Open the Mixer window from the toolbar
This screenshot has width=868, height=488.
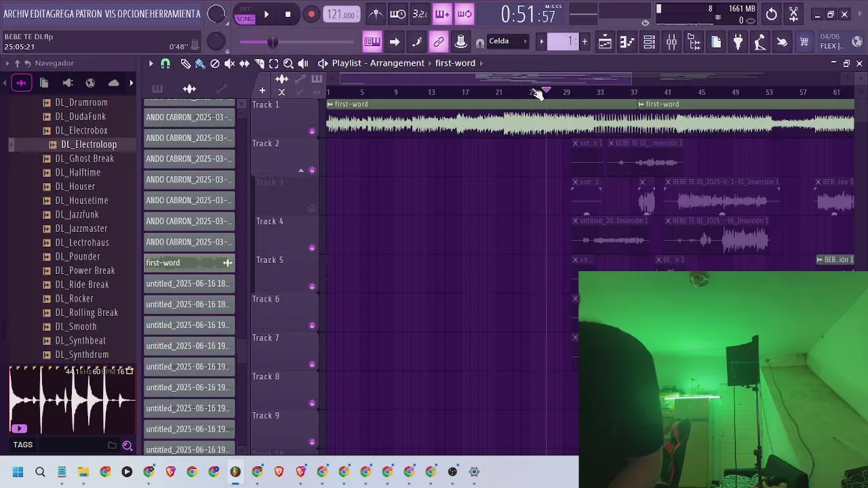(671, 42)
